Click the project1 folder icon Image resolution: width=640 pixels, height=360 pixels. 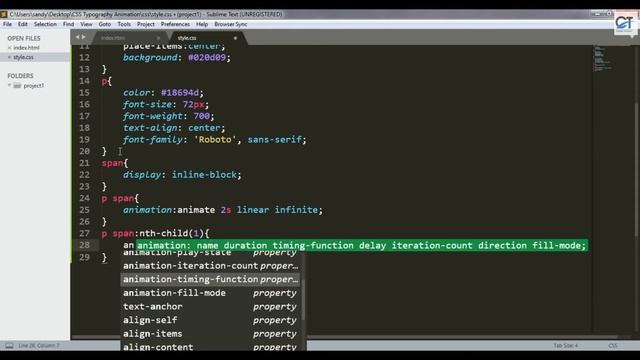pos(17,86)
